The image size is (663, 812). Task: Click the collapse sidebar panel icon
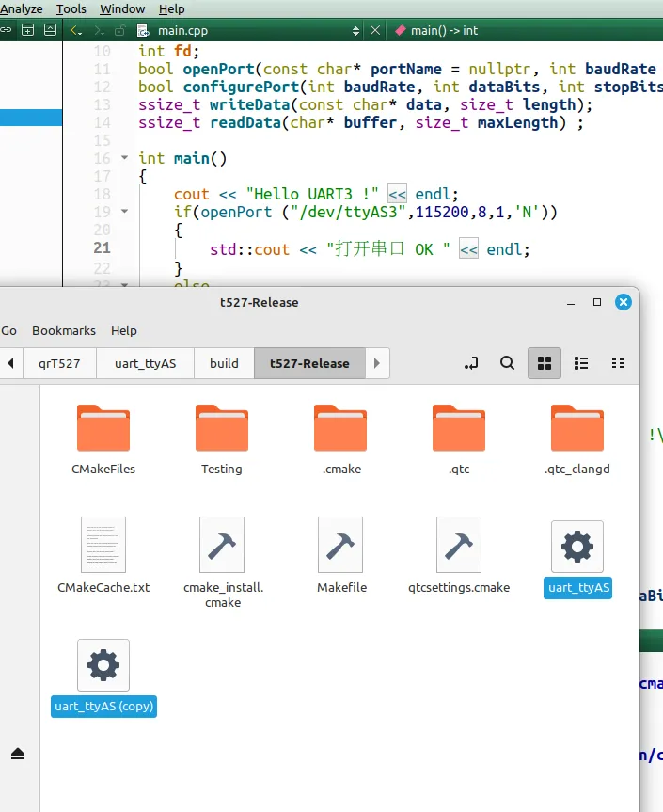[50, 30]
